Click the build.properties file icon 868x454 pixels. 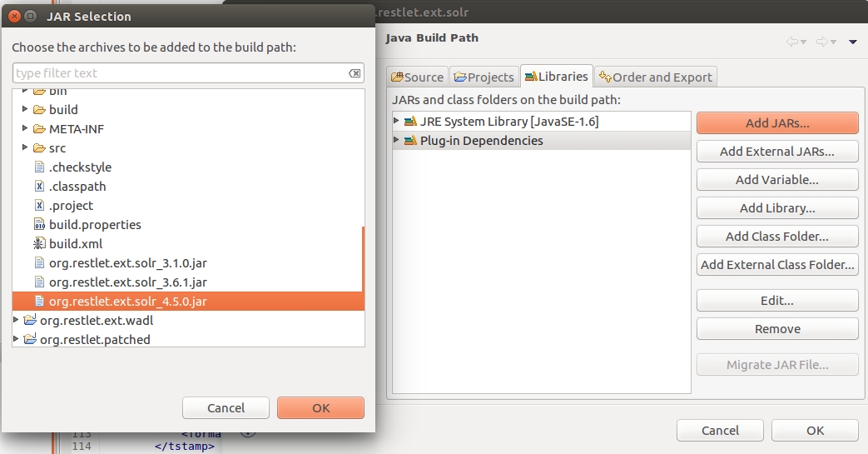click(39, 225)
